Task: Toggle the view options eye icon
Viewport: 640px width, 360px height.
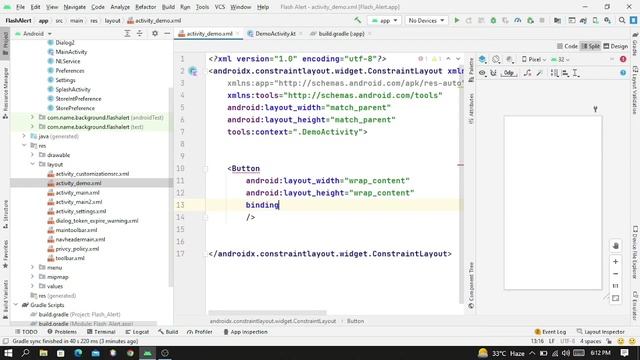Action: pos(482,73)
